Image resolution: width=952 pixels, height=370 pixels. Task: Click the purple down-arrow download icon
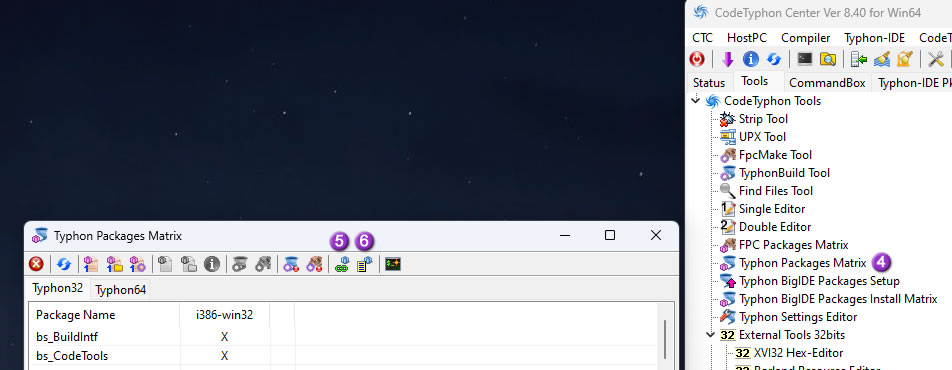(728, 59)
